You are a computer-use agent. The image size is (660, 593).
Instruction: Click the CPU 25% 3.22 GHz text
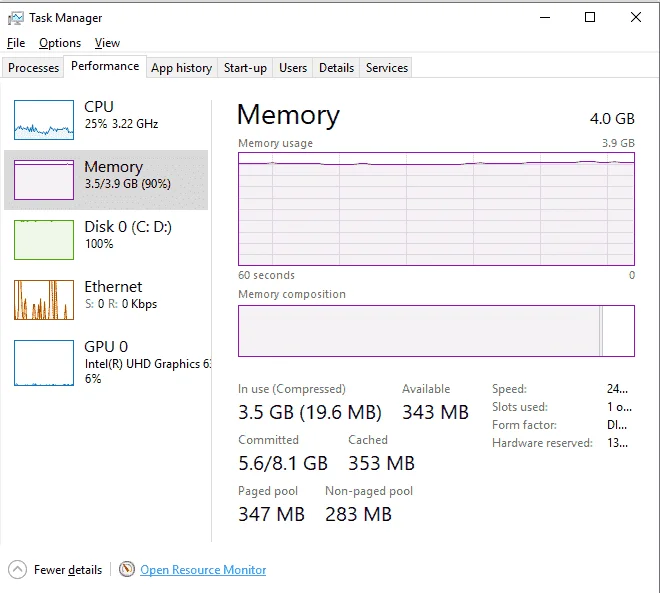tap(121, 124)
